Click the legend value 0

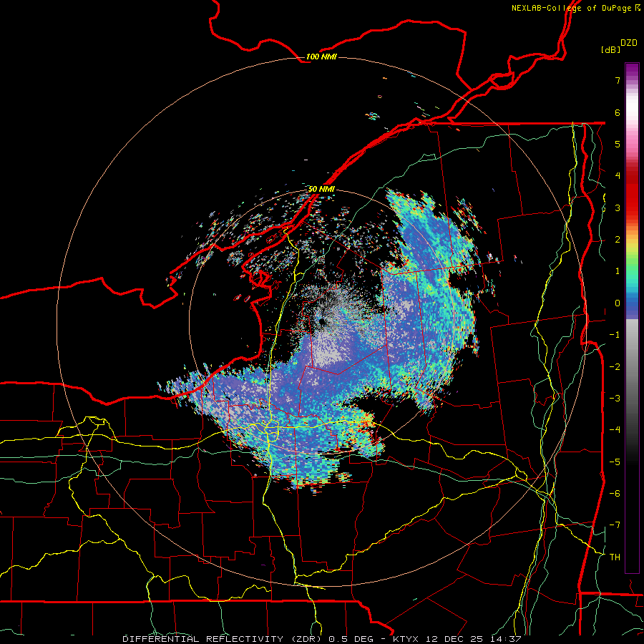coord(618,303)
